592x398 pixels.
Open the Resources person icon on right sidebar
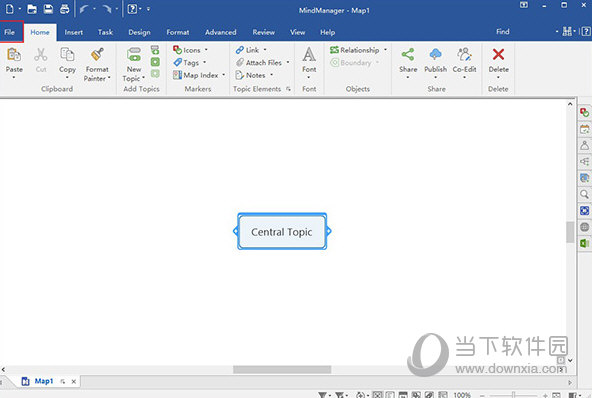(584, 145)
